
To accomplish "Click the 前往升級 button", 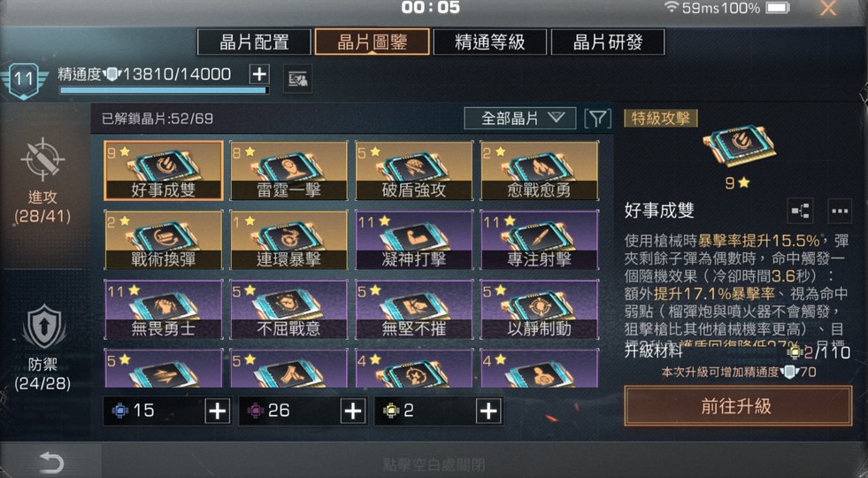I will tap(738, 406).
